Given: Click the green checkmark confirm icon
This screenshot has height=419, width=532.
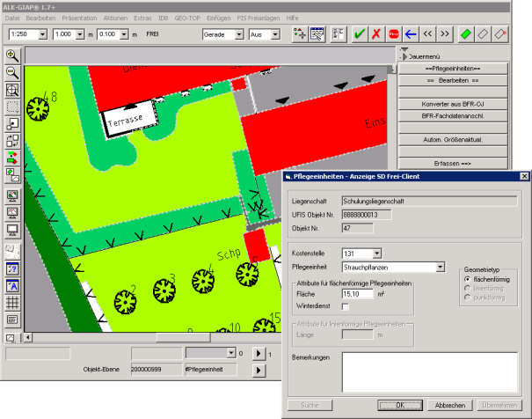Looking at the screenshot, I should coord(360,34).
